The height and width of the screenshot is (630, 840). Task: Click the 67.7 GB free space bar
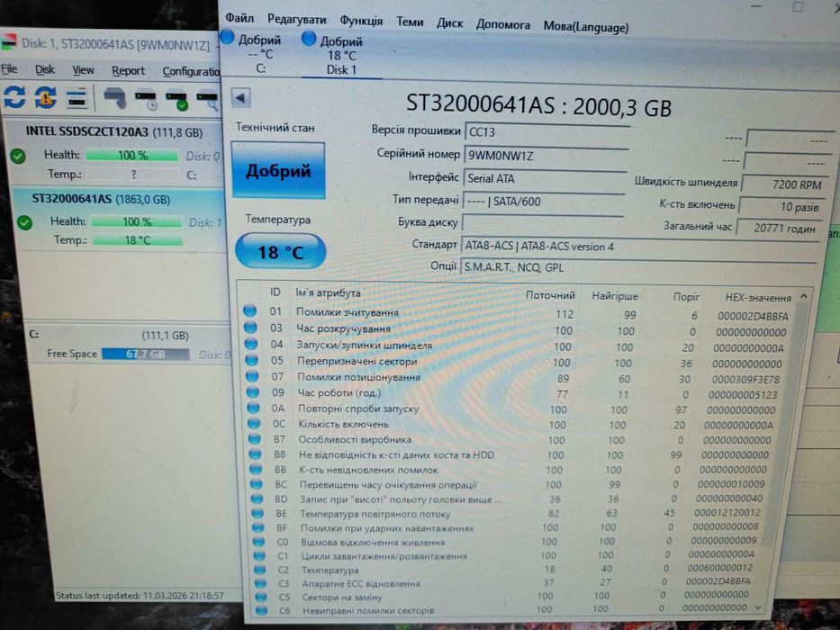coord(145,354)
